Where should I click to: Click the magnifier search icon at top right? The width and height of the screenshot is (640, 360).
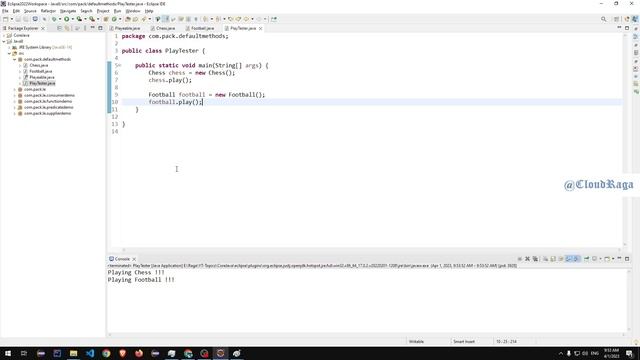coord(603,19)
